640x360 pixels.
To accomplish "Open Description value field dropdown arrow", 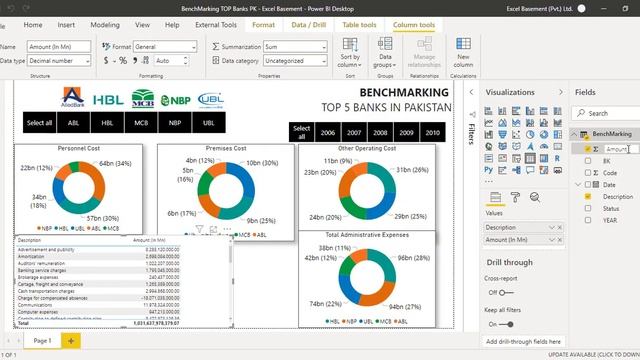I will click(551, 227).
